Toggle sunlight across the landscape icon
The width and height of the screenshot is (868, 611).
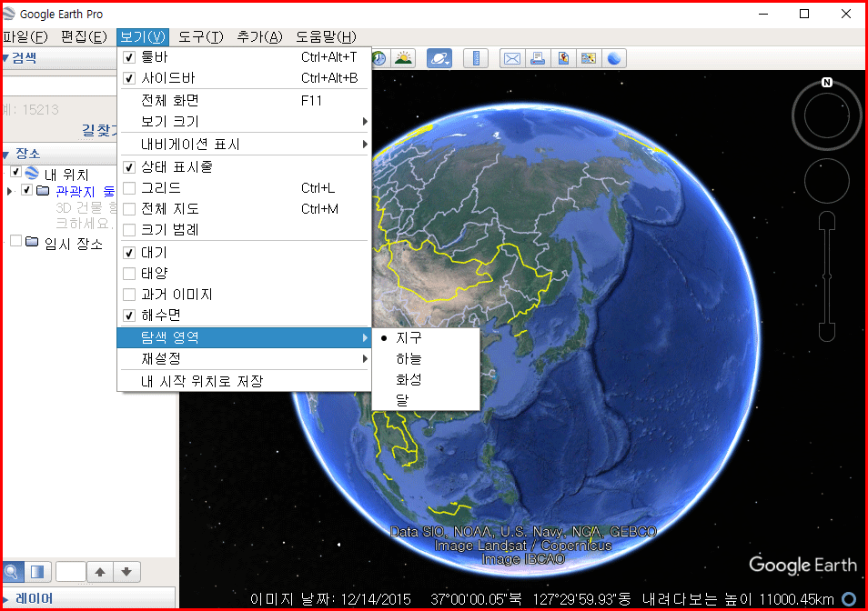pos(404,58)
